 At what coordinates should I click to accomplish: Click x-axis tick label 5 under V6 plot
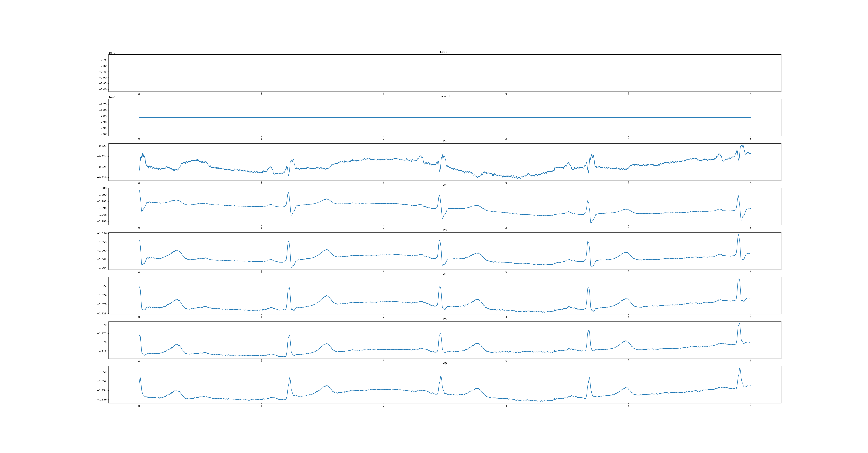tap(750, 406)
